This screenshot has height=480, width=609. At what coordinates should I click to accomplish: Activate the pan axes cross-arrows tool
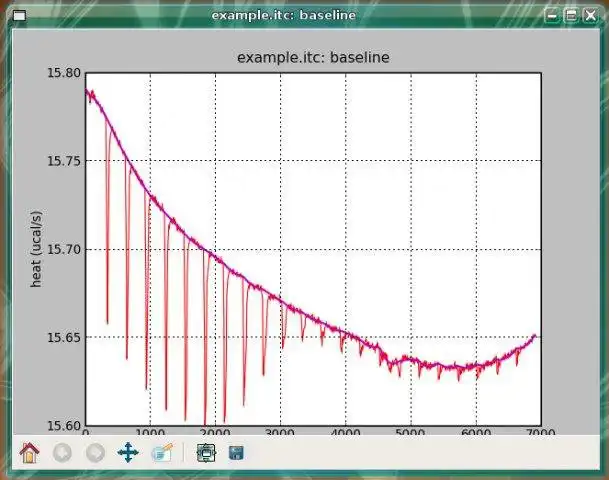128,452
